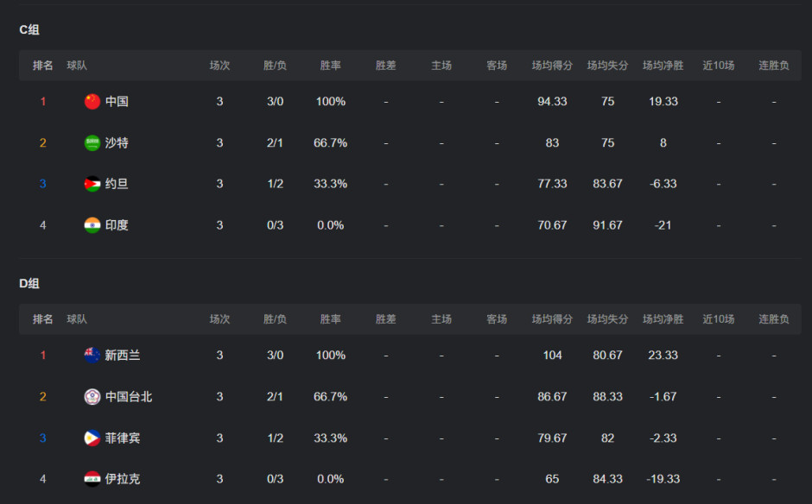Click the Saudi Arabia flag icon
Screen dimensions: 812x504
tap(92, 142)
